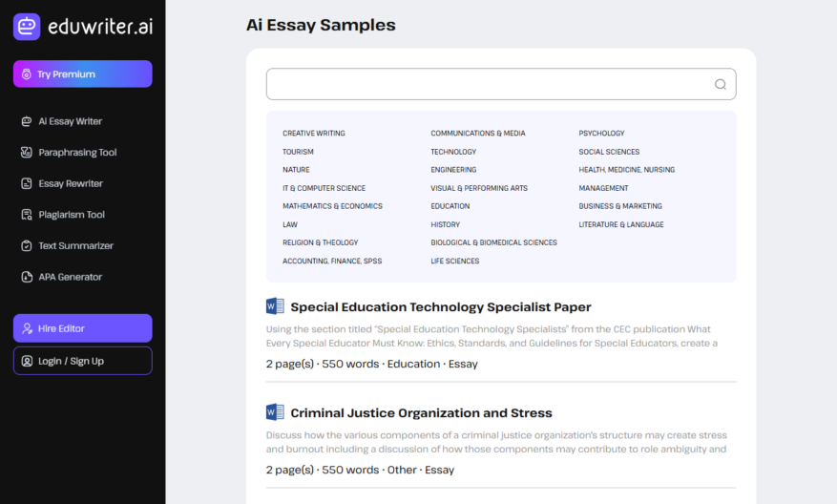Click the eduwriter.ai robot logo icon
The image size is (837, 504).
27,27
